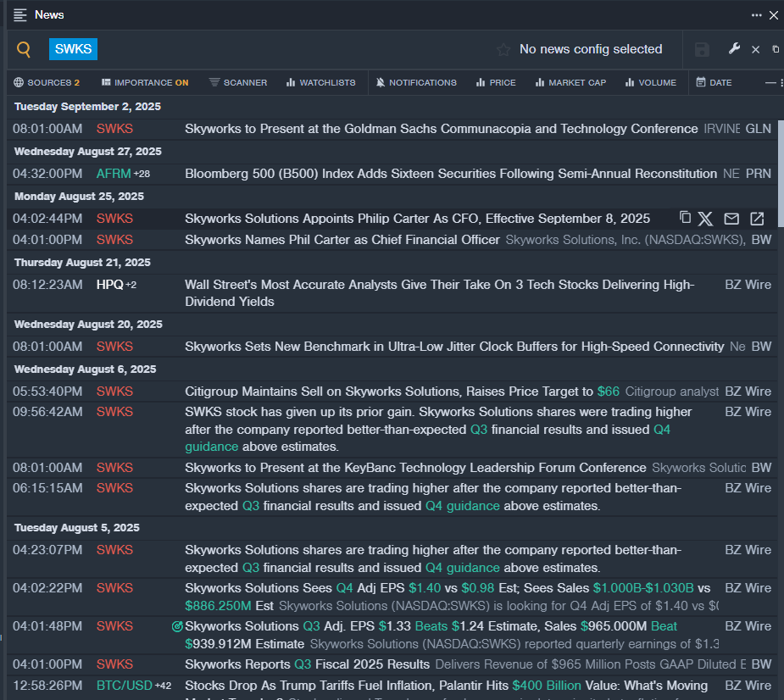Expand the +42 tickers badge
The height and width of the screenshot is (700, 784).
coord(163,686)
